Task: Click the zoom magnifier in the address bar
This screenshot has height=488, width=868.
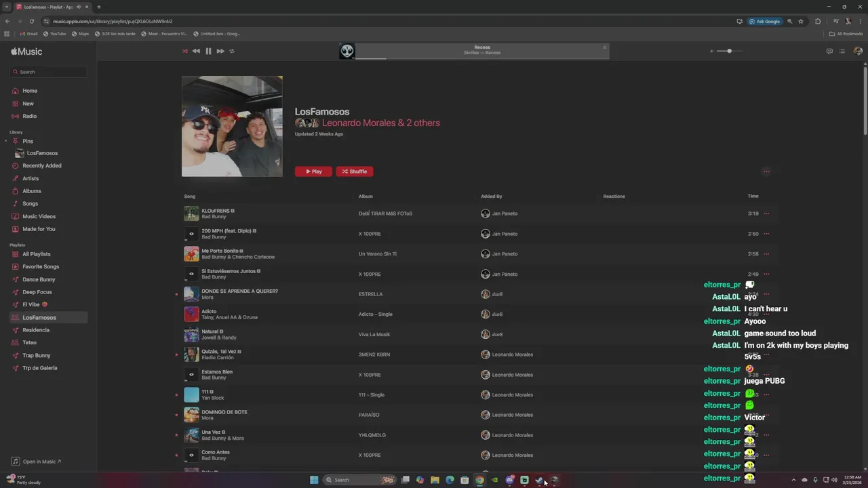Action: [789, 21]
